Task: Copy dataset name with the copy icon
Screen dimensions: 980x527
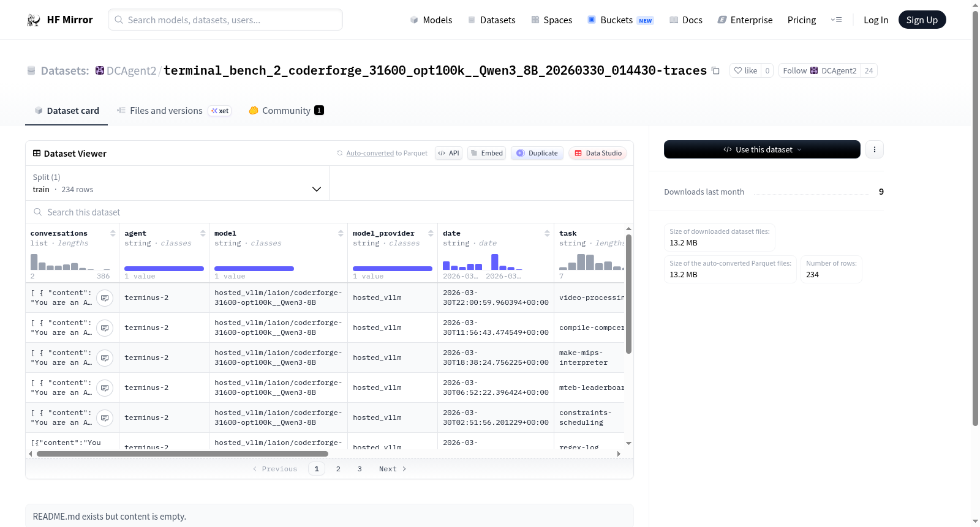Action: tap(715, 70)
